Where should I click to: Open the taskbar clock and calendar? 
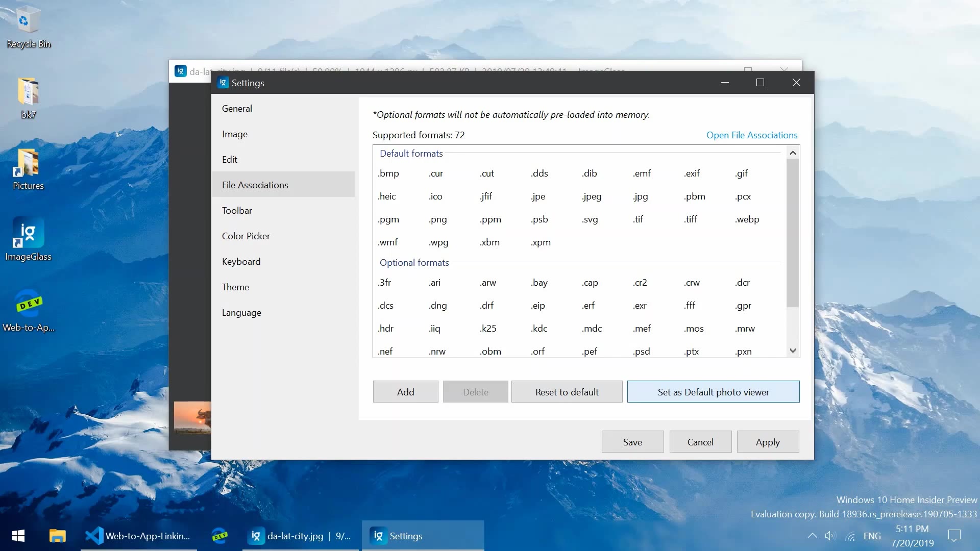pos(912,536)
